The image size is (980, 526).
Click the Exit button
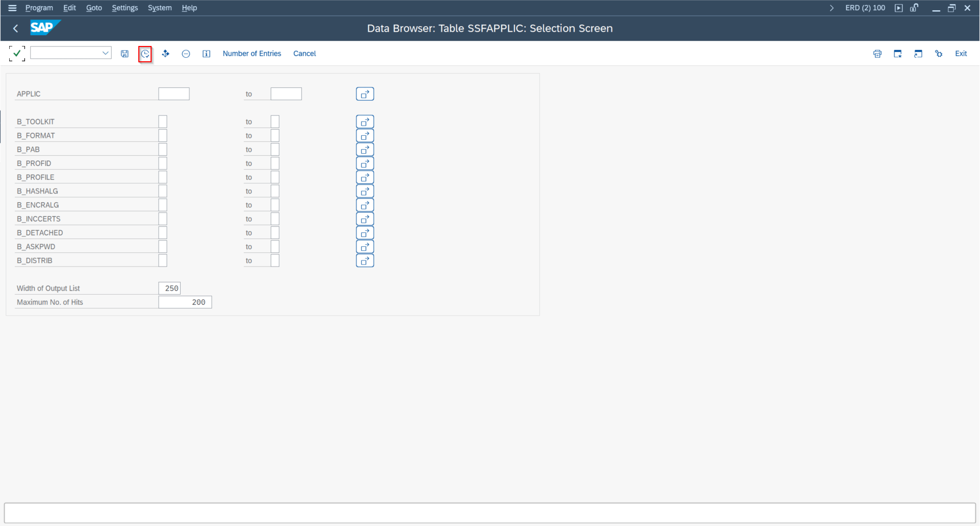[961, 54]
